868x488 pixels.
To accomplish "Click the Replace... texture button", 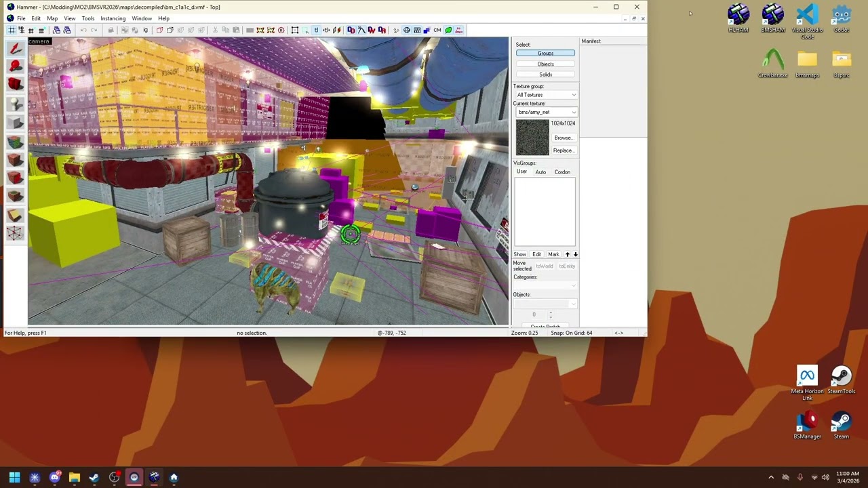I will click(x=563, y=150).
